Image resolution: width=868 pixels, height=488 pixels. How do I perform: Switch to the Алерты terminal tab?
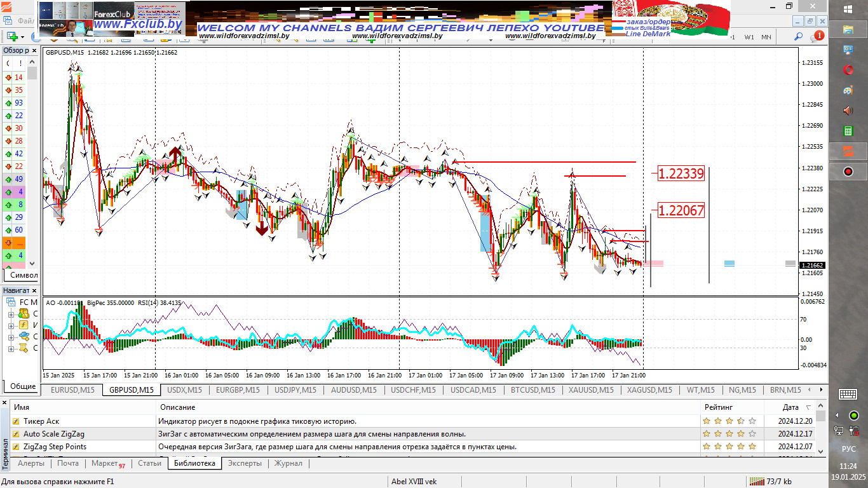pos(31,463)
